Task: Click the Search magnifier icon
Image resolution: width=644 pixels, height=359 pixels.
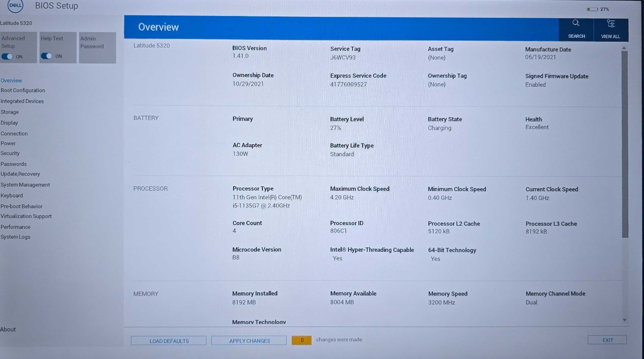Action: (576, 23)
